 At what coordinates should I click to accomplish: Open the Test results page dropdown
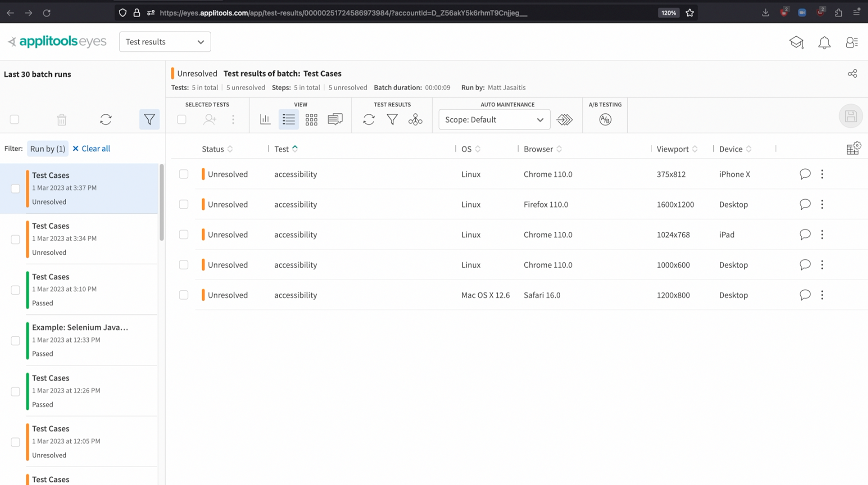[x=165, y=42]
